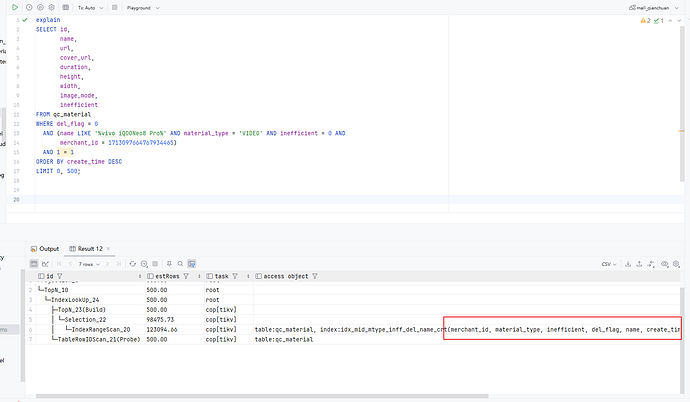Go to next highlighted problem arrow
The width and height of the screenshot is (690, 402).
[679, 21]
